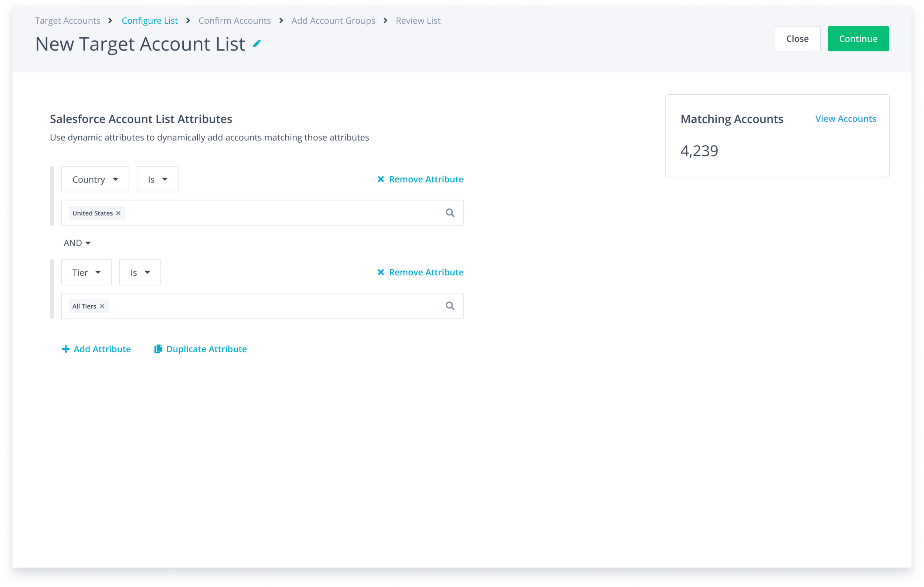Jump to Confirm Accounts step
Image resolution: width=924 pixels, height=587 pixels.
coord(234,21)
